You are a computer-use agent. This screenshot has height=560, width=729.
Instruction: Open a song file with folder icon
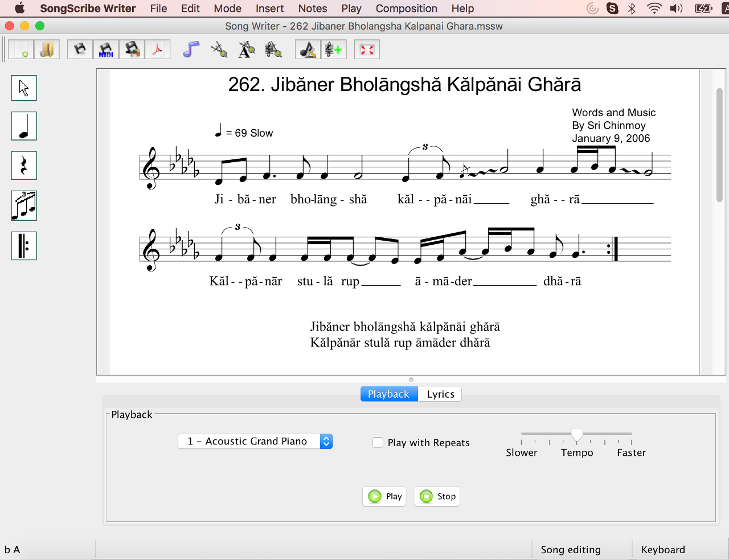point(47,50)
